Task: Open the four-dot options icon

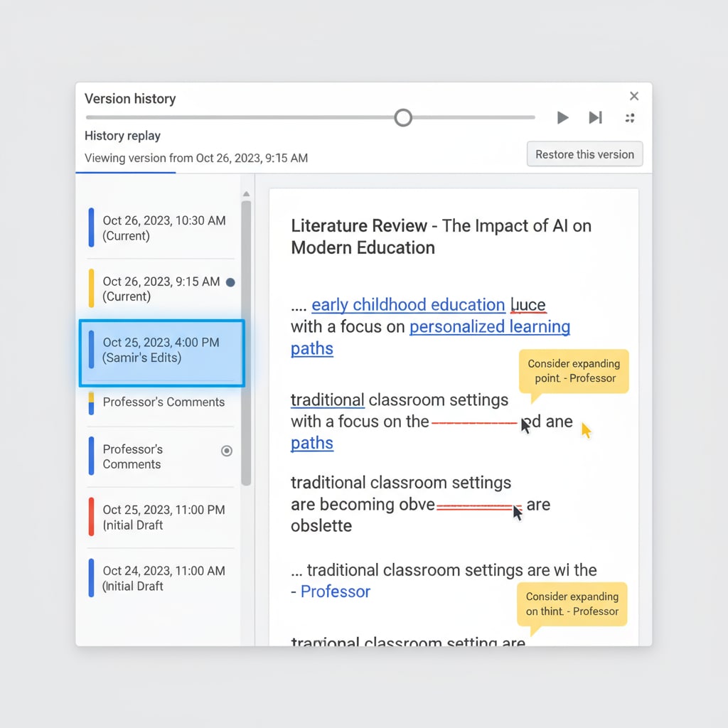Action: pos(630,118)
